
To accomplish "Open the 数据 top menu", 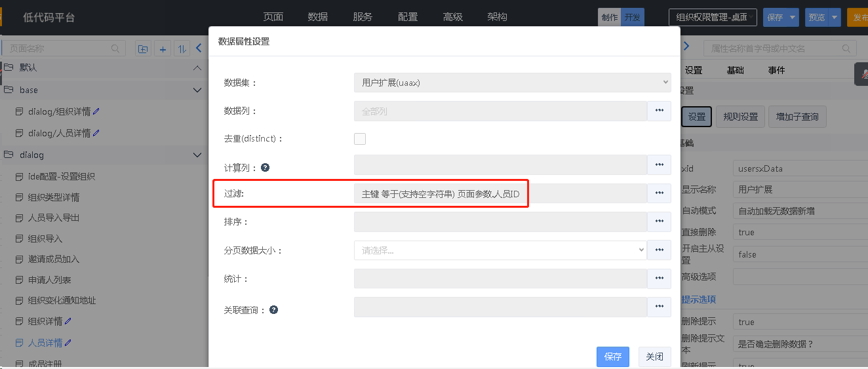I will coord(317,17).
